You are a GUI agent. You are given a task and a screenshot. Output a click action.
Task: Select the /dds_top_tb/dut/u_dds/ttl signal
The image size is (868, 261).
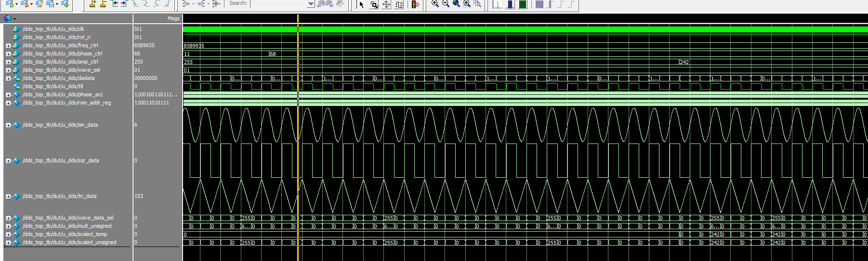click(x=53, y=86)
